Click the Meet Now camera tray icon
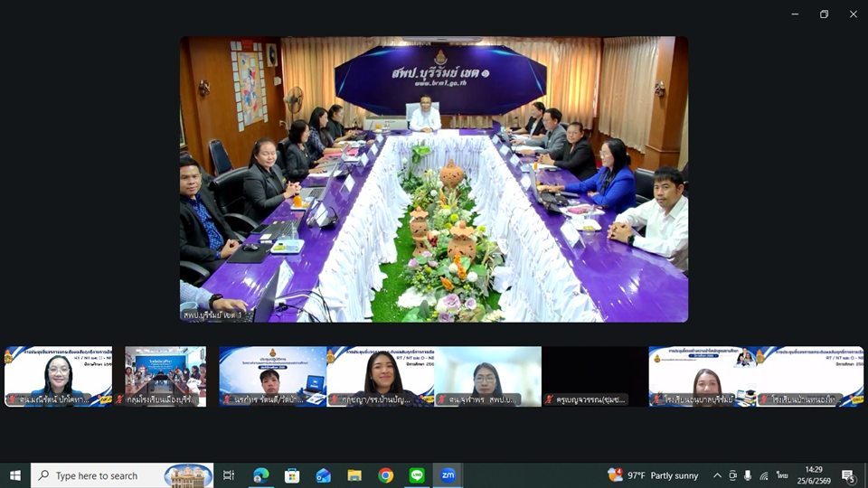 [x=733, y=475]
